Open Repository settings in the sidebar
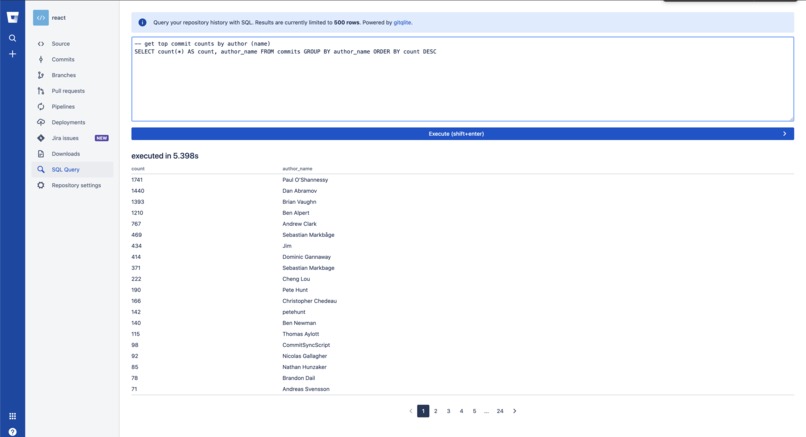The height and width of the screenshot is (437, 806). click(72, 185)
